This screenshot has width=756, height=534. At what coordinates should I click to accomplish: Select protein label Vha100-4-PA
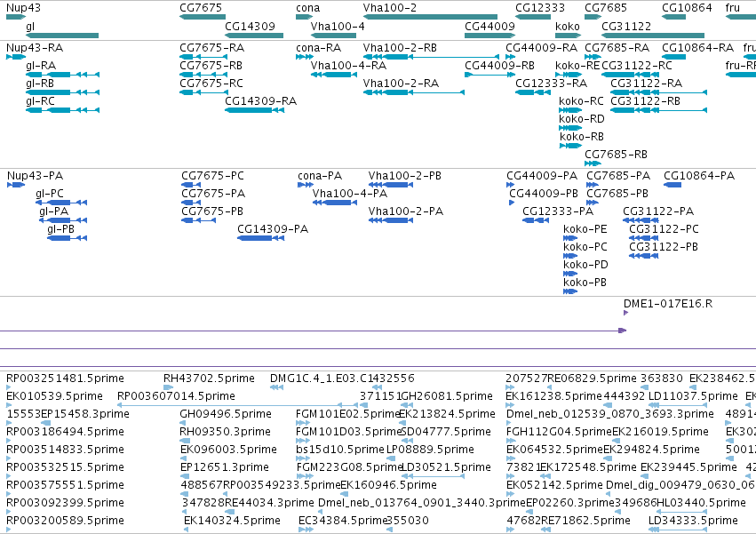[x=350, y=194]
